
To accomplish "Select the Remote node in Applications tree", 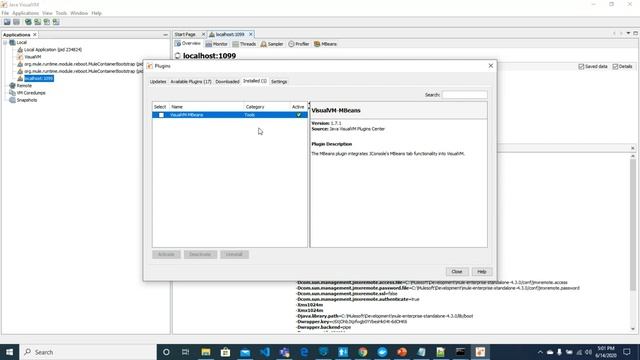I will [x=24, y=86].
